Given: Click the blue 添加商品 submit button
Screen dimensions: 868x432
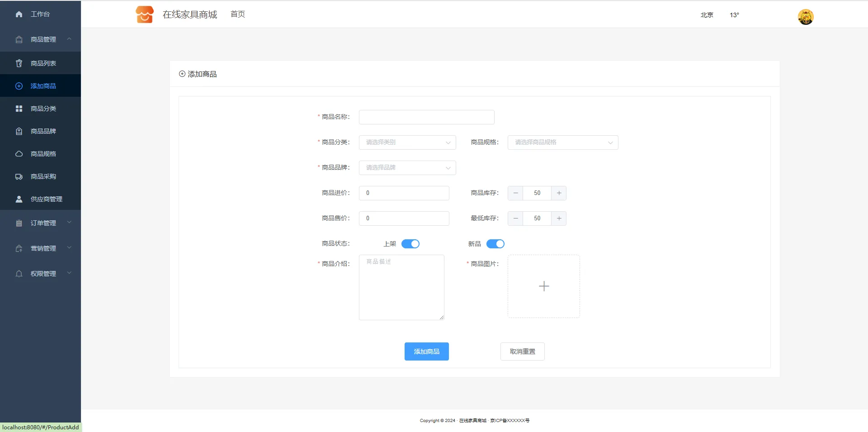Looking at the screenshot, I should [426, 351].
